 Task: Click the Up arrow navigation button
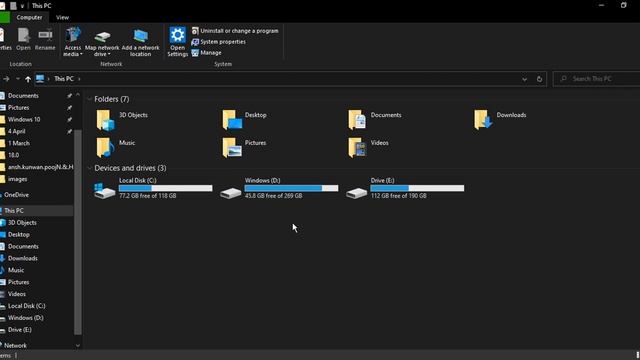pos(28,79)
